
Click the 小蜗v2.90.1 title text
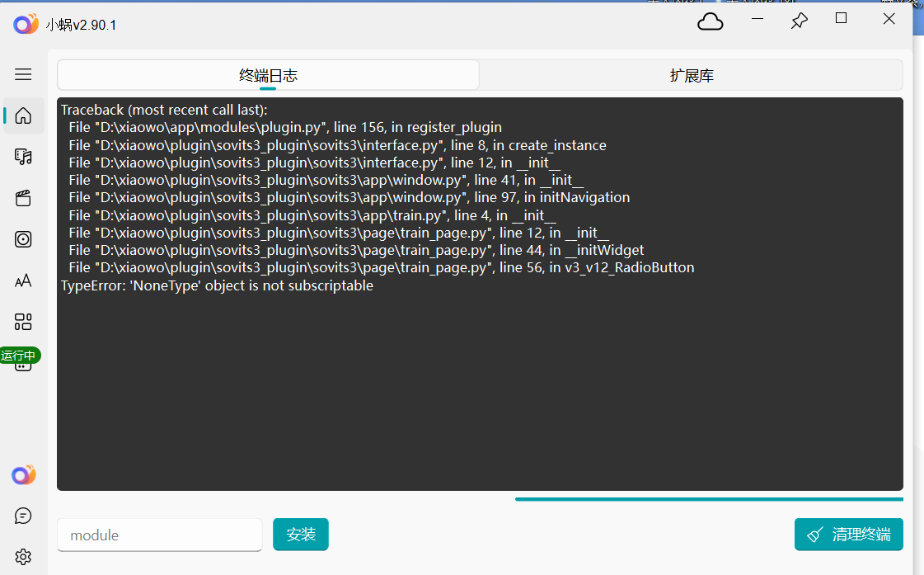(82, 25)
